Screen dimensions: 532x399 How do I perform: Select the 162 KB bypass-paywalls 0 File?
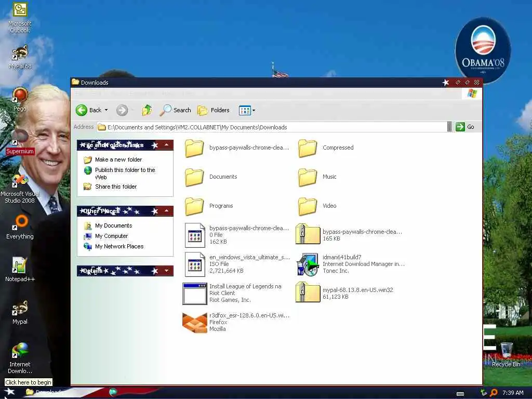coord(237,235)
